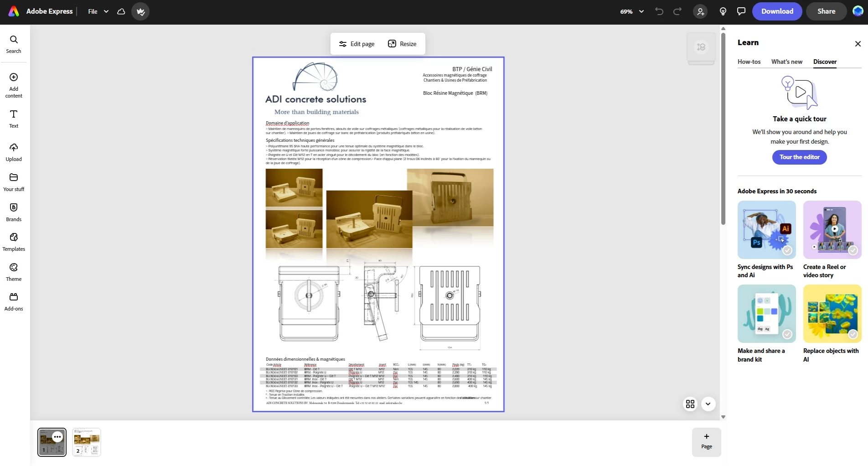Screen dimensions: 868x466
Task: Select the ADI concrete solutions heading
Action: pyautogui.click(x=316, y=99)
